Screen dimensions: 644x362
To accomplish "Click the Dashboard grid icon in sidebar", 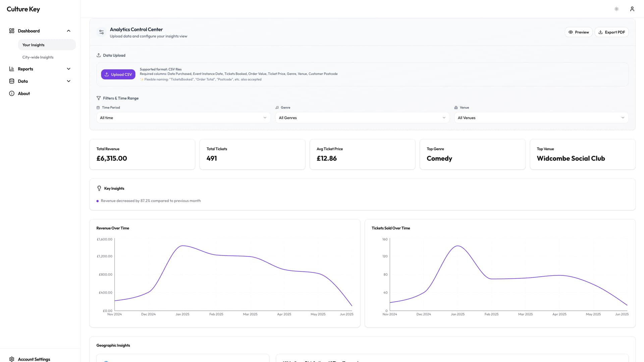I will (12, 31).
